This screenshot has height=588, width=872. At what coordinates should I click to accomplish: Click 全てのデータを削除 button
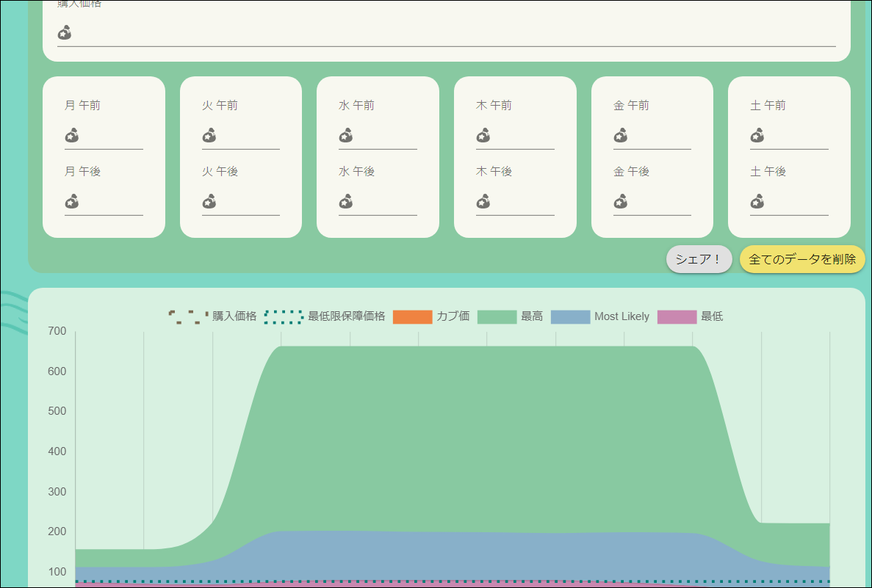(x=802, y=259)
